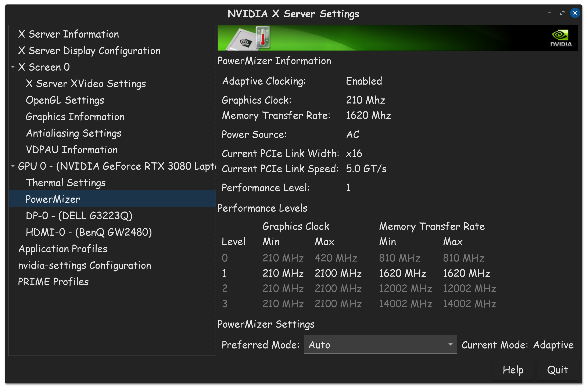This screenshot has width=588, height=390.
Task: Open OpenGL Settings page
Action: point(65,100)
